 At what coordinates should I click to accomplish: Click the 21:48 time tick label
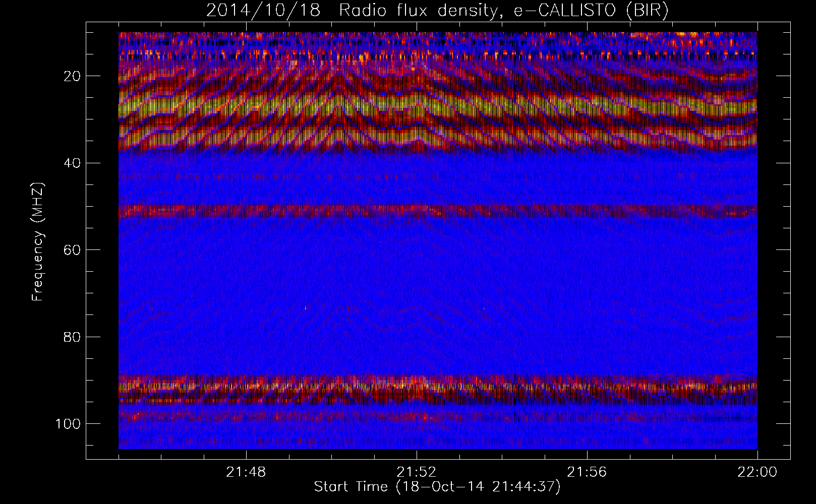coord(246,472)
